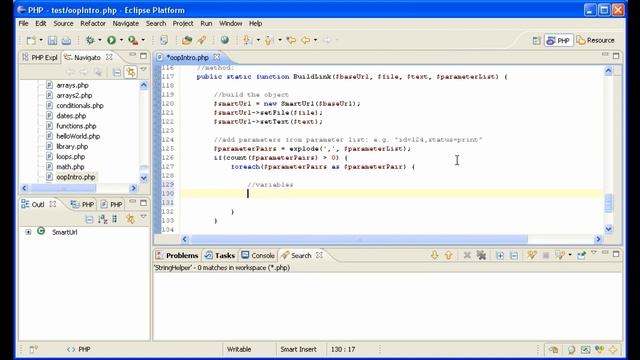Click the New file toolbar icon
640x360 pixels.
(31, 40)
